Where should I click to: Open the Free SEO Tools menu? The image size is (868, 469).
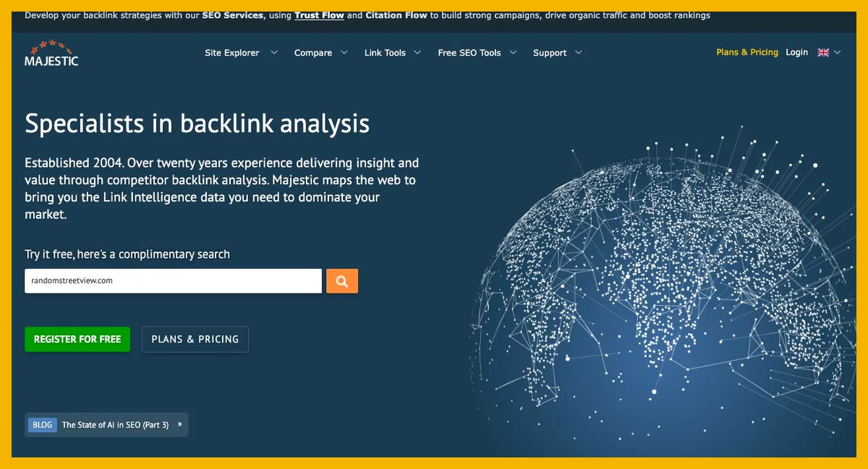[469, 53]
